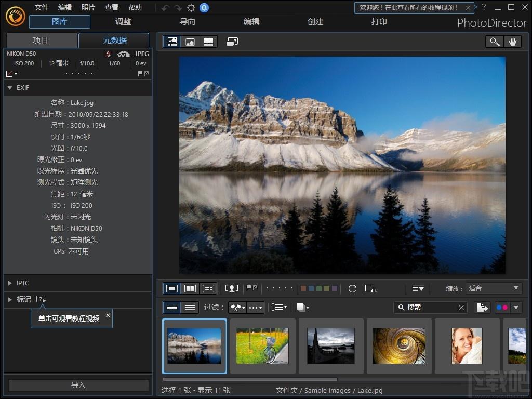
Task: Click the 导入 import button
Action: (78, 385)
